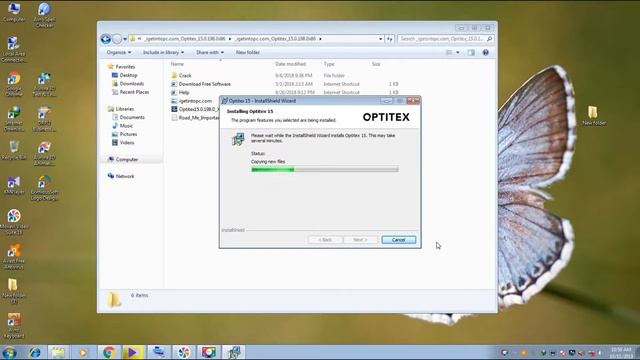
Task: Open Local Area Connection desktop shortcut
Action: [x=14, y=49]
